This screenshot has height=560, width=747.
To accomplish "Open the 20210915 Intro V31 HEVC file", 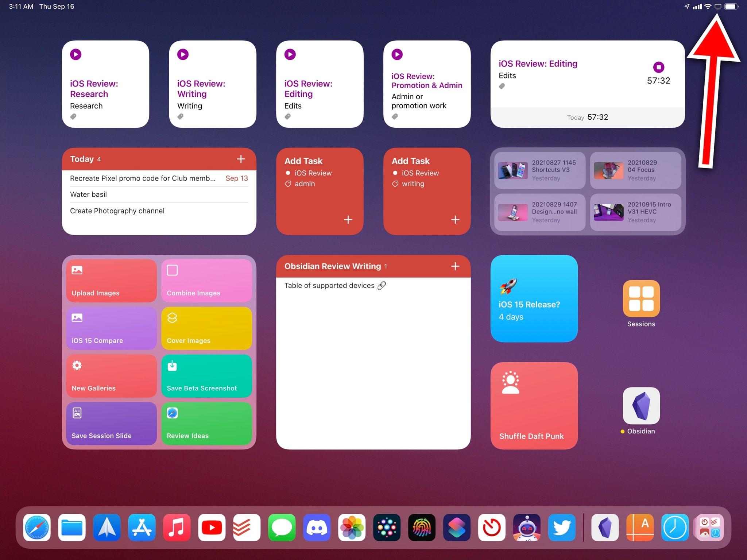I will pyautogui.click(x=635, y=212).
